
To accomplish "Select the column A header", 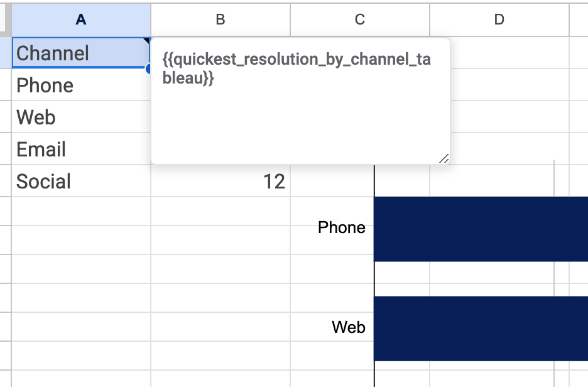I will pyautogui.click(x=81, y=19).
